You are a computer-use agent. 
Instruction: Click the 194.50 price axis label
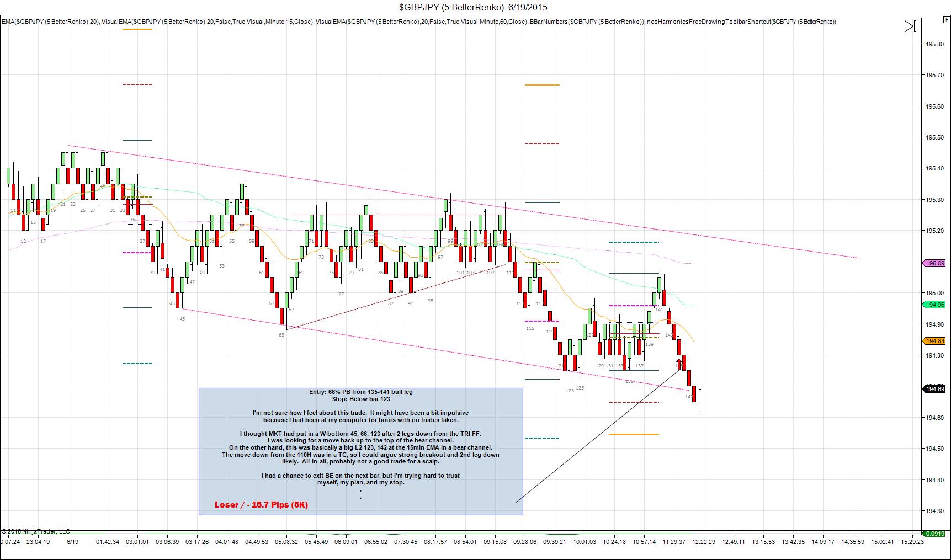(933, 449)
